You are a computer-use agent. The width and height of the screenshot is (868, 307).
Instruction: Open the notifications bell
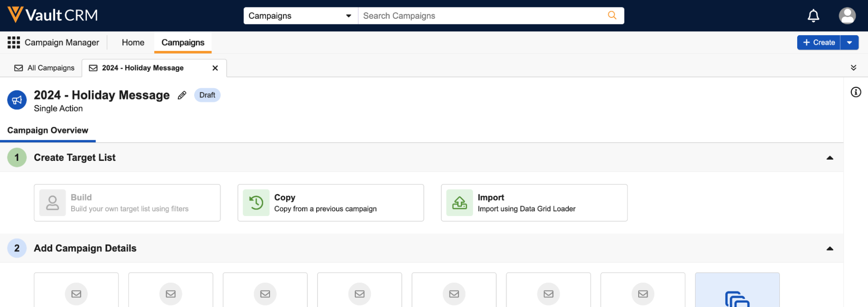coord(813,16)
